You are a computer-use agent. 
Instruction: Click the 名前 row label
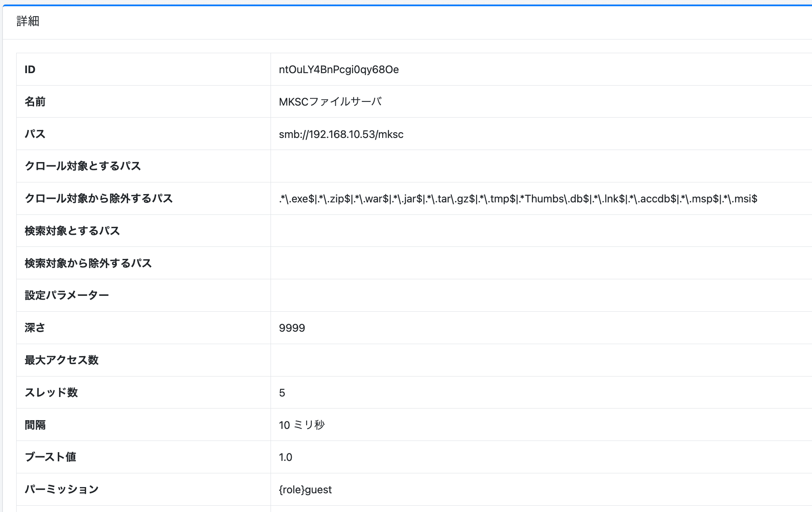[x=35, y=102]
